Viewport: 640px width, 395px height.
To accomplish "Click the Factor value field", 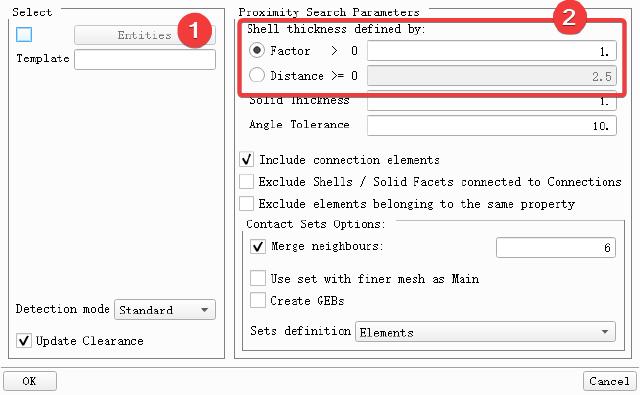I will tap(491, 51).
